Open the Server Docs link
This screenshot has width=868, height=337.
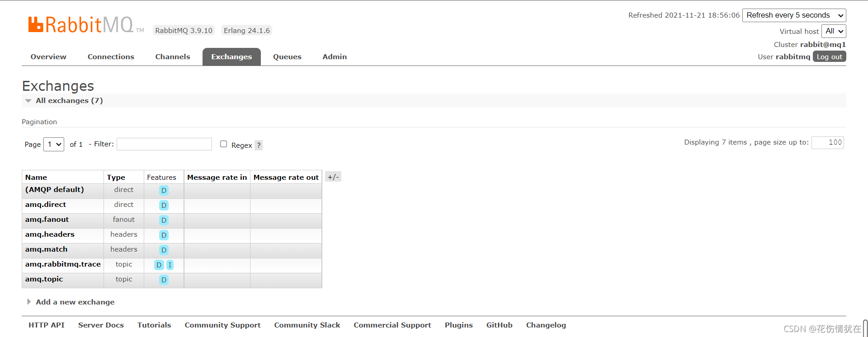(101, 325)
